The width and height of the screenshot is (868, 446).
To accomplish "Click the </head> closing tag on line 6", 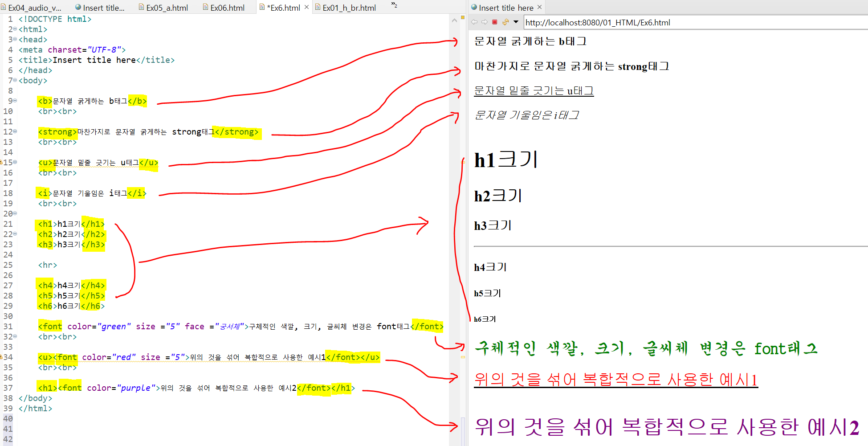I will tap(36, 70).
